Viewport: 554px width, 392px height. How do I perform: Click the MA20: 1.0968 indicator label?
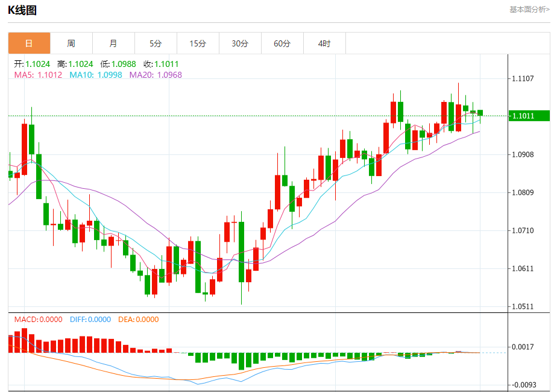(156, 75)
